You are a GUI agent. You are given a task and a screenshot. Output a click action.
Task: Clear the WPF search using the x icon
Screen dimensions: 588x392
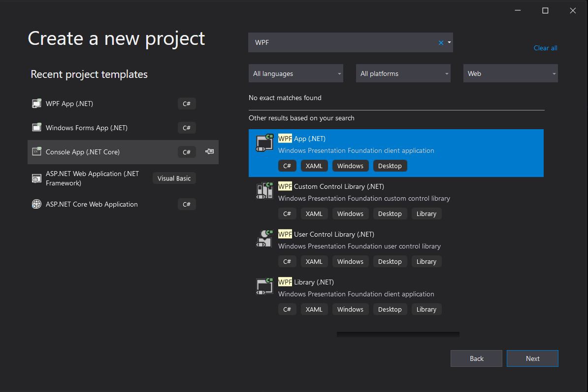pyautogui.click(x=441, y=42)
